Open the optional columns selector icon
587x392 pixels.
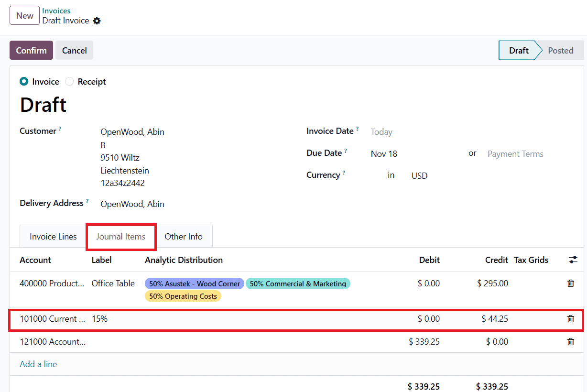point(572,259)
